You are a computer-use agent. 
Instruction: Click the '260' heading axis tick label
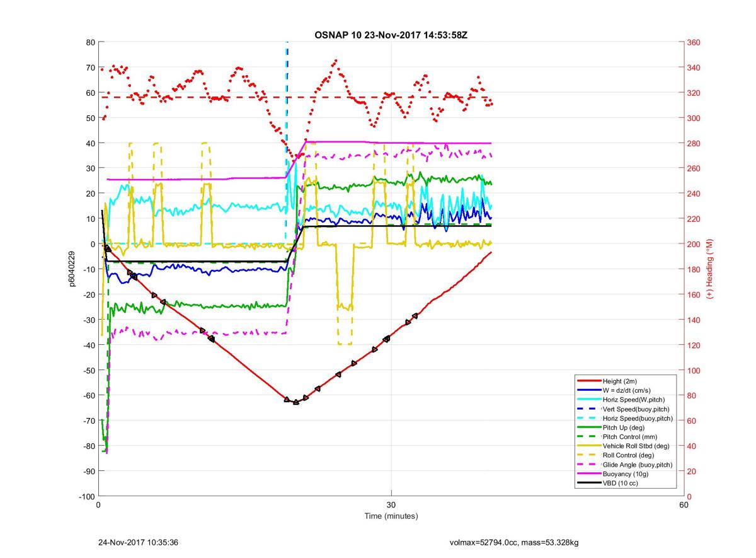pos(692,168)
